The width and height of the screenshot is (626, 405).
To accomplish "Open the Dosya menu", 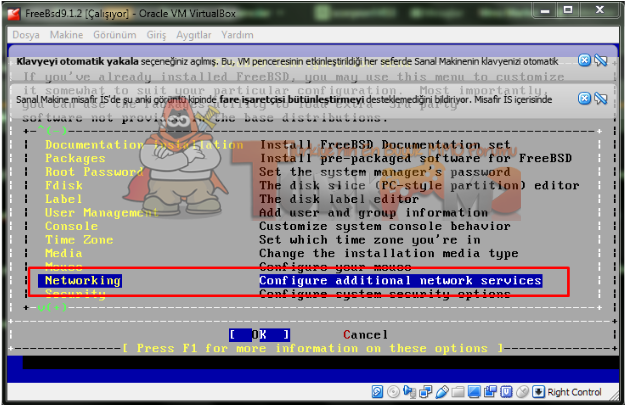I will point(26,35).
